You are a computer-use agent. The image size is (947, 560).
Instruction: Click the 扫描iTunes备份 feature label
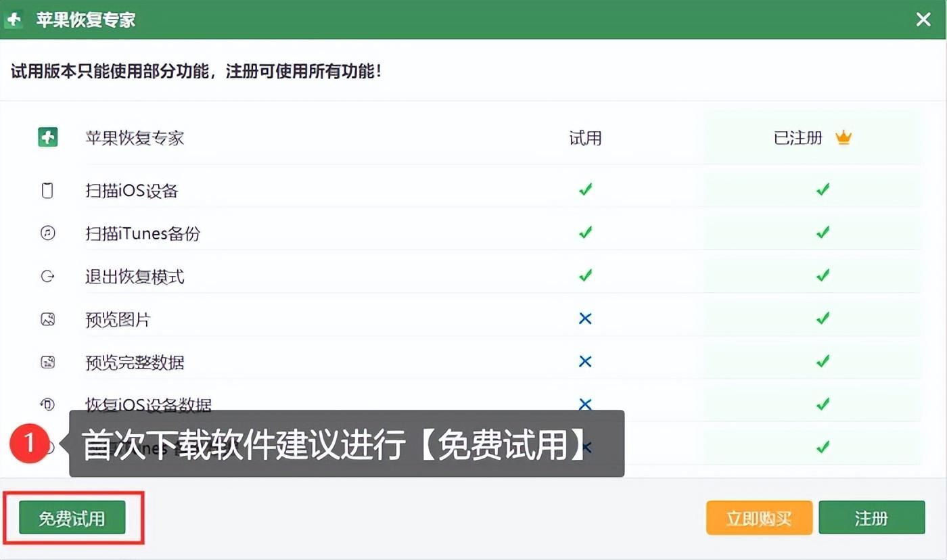(143, 234)
